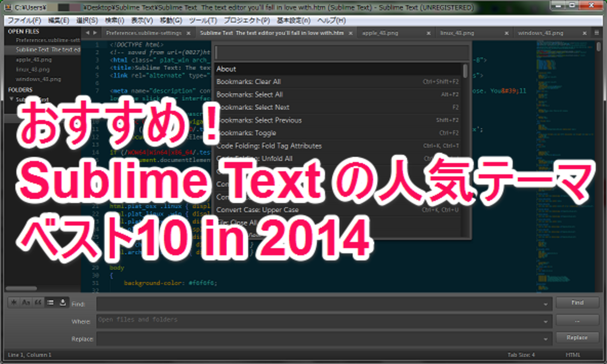This screenshot has height=364, width=607.
Task: Click the Tab Size: 4 status indicator
Action: point(521,355)
